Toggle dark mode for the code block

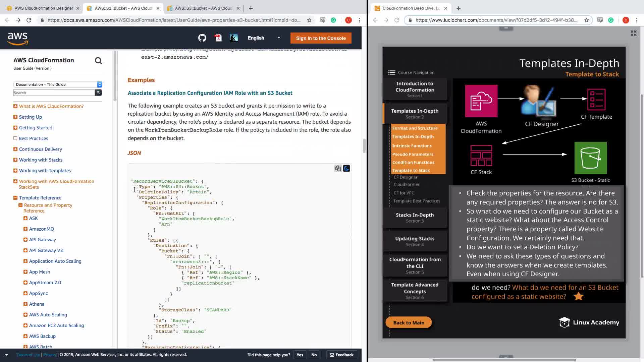click(346, 168)
